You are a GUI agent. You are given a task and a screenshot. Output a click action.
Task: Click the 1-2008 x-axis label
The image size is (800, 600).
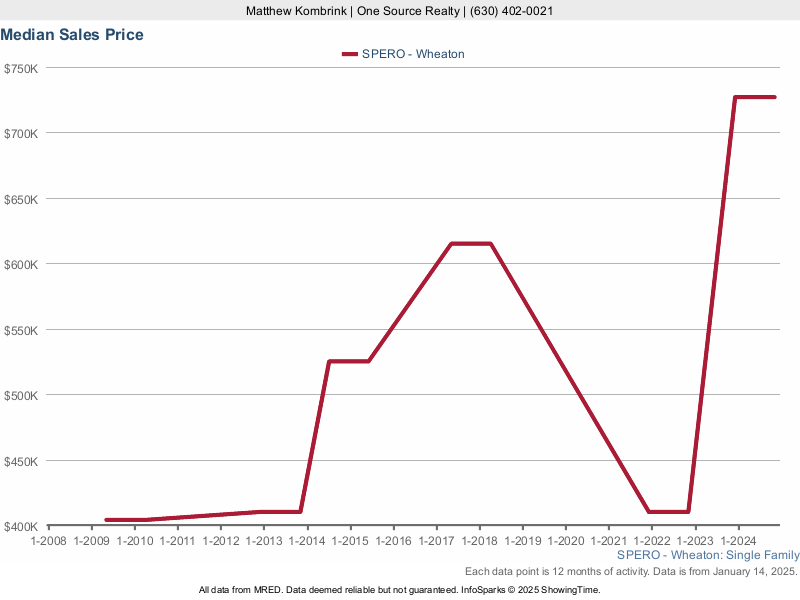click(49, 541)
